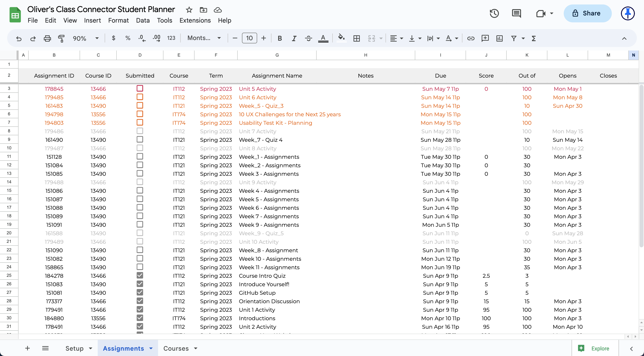Screen dimensions: 644x356
Task: Increase font size with plus
Action: 263,38
